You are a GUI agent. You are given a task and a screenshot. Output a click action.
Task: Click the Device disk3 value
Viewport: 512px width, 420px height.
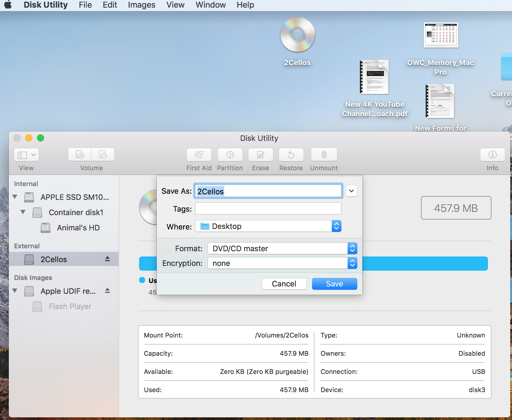click(x=477, y=390)
